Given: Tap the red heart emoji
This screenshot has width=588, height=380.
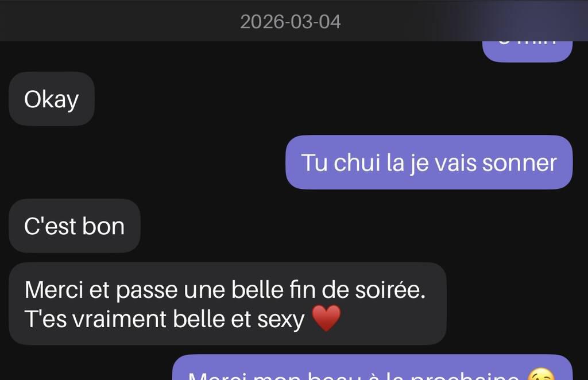Looking at the screenshot, I should 326,319.
